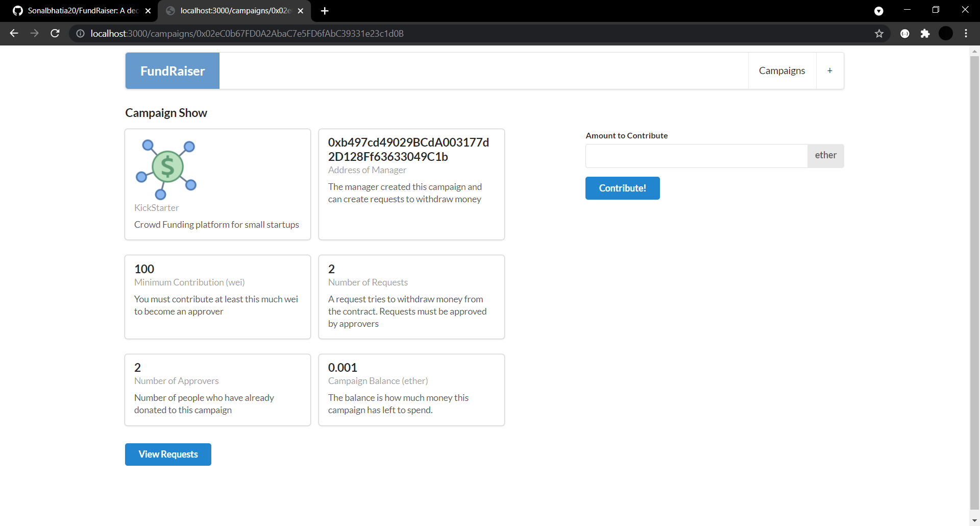Click the download indicator in the title bar
980x526 pixels.
point(879,11)
